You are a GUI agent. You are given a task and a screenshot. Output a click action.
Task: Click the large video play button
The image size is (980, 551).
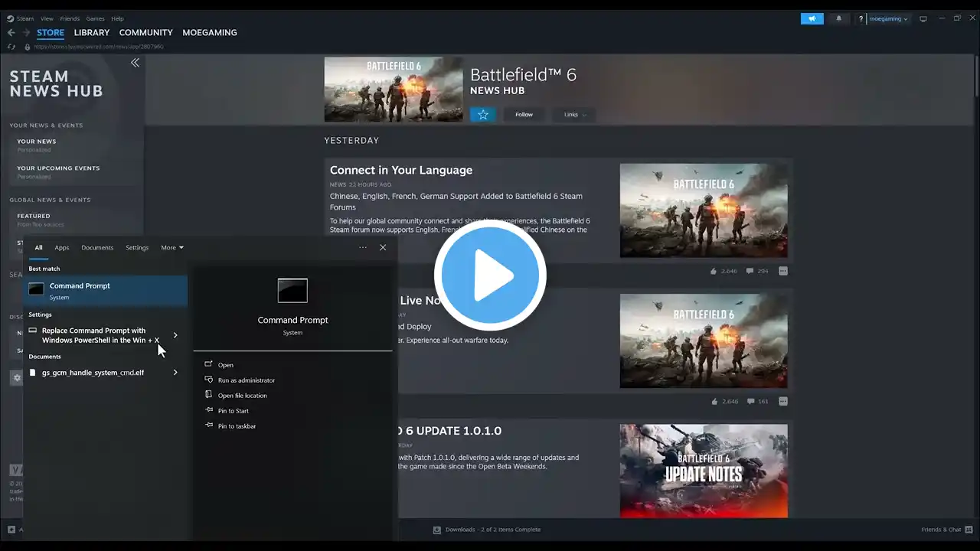[x=490, y=275]
